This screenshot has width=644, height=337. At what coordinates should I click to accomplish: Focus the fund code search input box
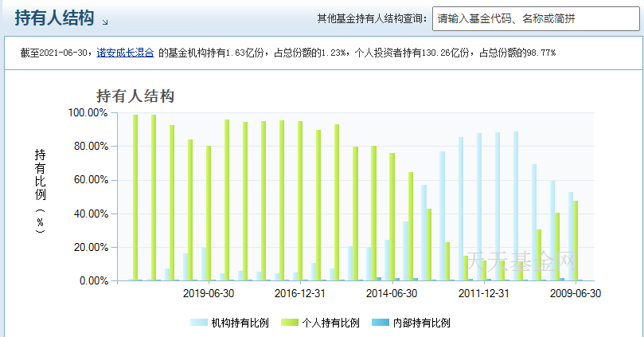(525, 19)
